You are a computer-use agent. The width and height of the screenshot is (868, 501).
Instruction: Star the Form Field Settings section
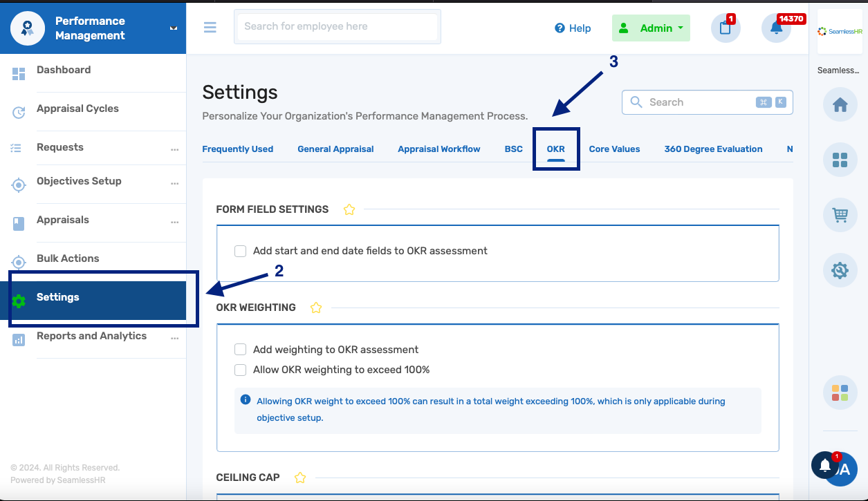click(x=349, y=209)
